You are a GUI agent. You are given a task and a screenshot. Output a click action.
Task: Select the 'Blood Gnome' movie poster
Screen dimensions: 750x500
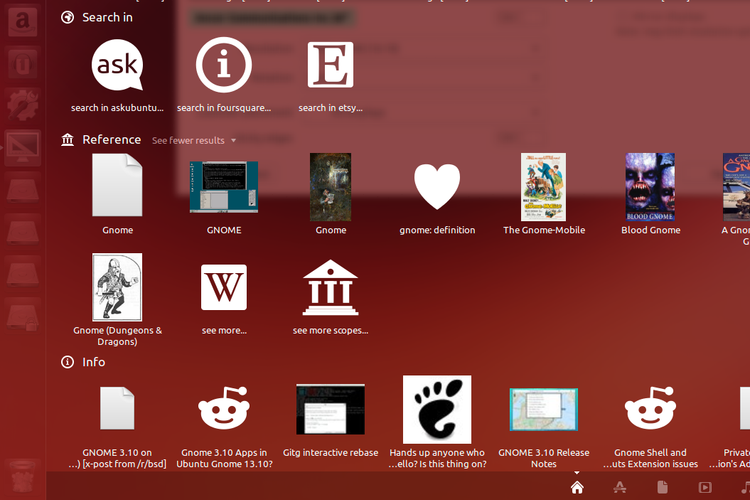pos(650,187)
